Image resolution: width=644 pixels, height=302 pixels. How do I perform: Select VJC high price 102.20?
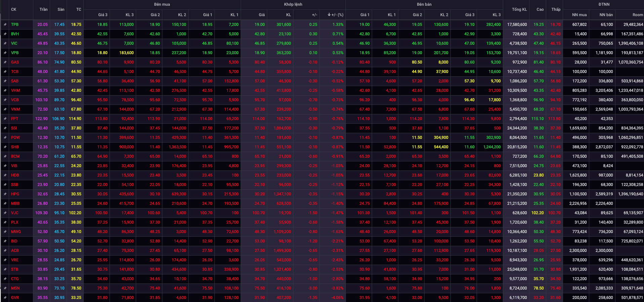click(x=537, y=213)
